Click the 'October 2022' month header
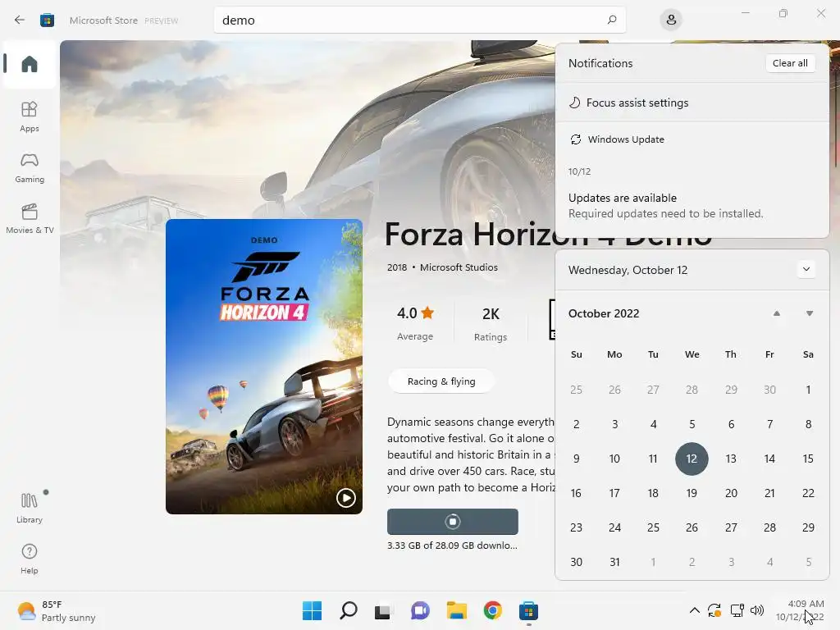 [x=604, y=313]
